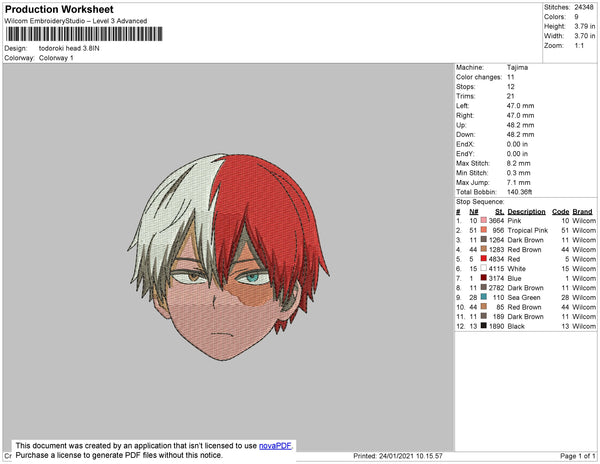Select the Stitches value '24348'
This screenshot has width=600, height=464.
pos(584,7)
